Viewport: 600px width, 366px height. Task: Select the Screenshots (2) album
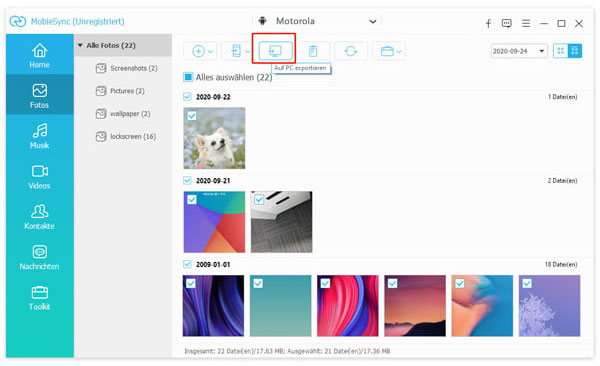tap(126, 68)
